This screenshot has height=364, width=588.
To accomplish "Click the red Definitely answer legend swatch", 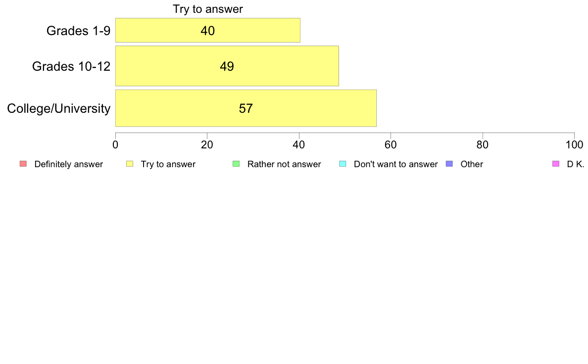I will click(x=23, y=164).
